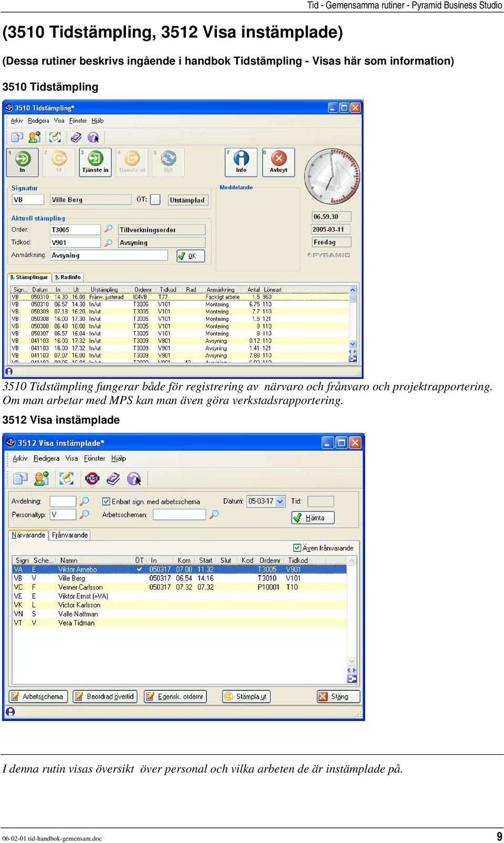The image size is (504, 843).
Task: Click the Tidkod field containing V901
Action: tap(75, 243)
